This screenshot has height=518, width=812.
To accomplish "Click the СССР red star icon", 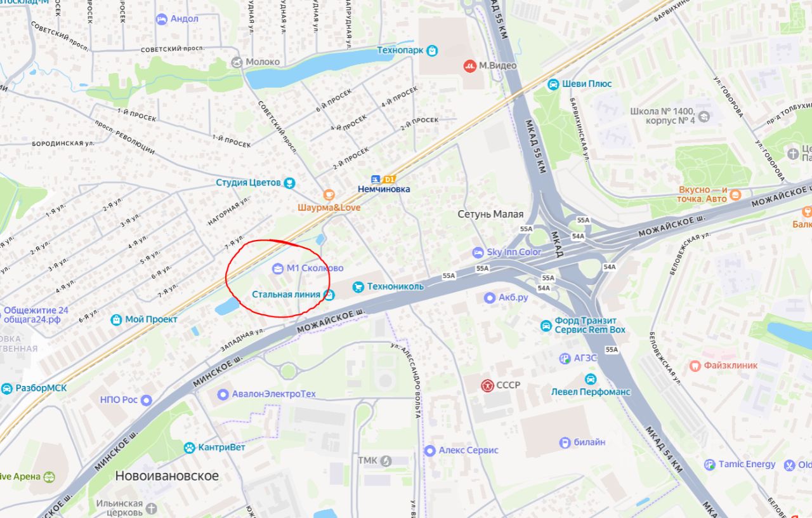I will [x=487, y=385].
